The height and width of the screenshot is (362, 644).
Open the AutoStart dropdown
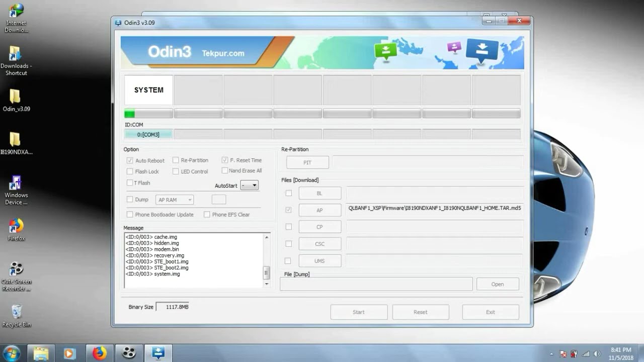pyautogui.click(x=249, y=186)
